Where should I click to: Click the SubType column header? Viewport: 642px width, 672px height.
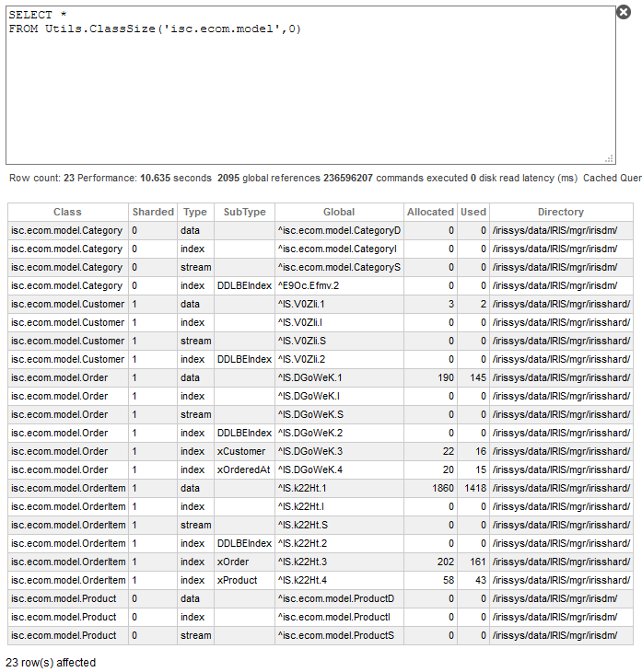tap(244, 212)
